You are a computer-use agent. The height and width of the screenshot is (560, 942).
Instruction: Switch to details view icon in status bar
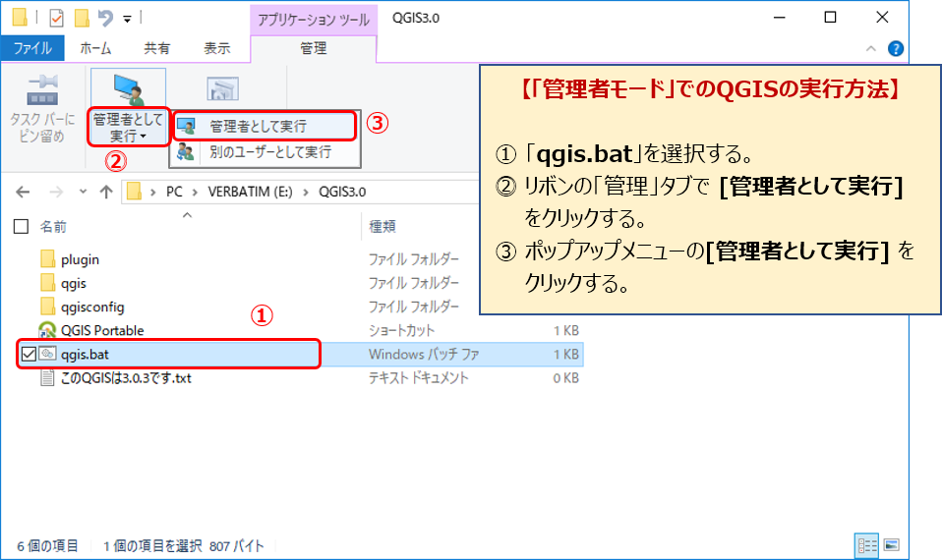click(867, 545)
